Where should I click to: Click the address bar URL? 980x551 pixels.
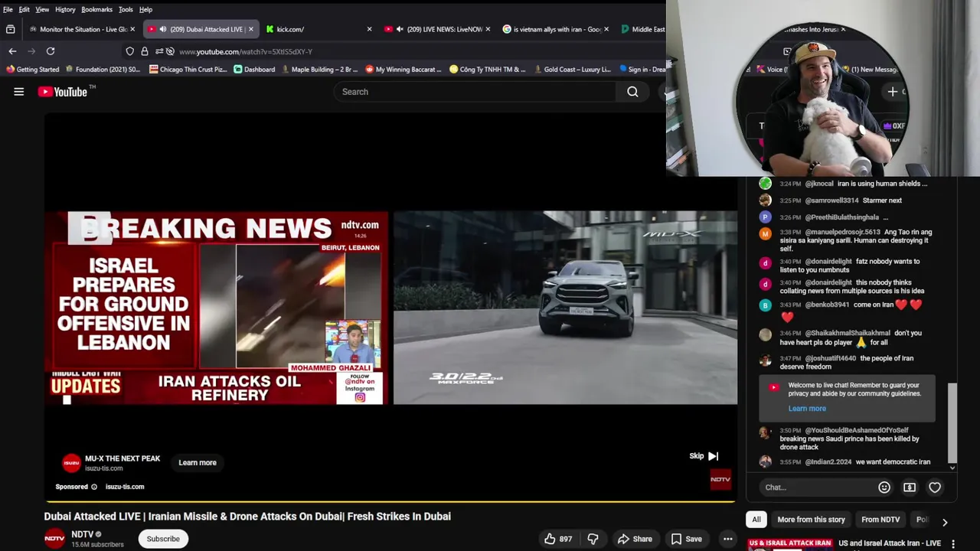point(246,51)
